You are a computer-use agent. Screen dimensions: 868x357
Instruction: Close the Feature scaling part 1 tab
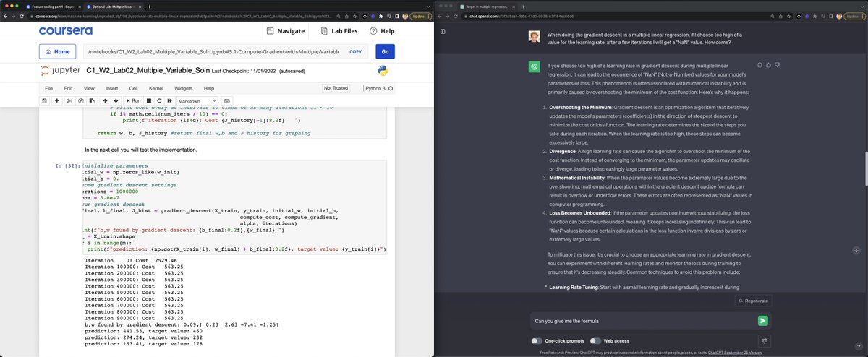pyautogui.click(x=81, y=6)
